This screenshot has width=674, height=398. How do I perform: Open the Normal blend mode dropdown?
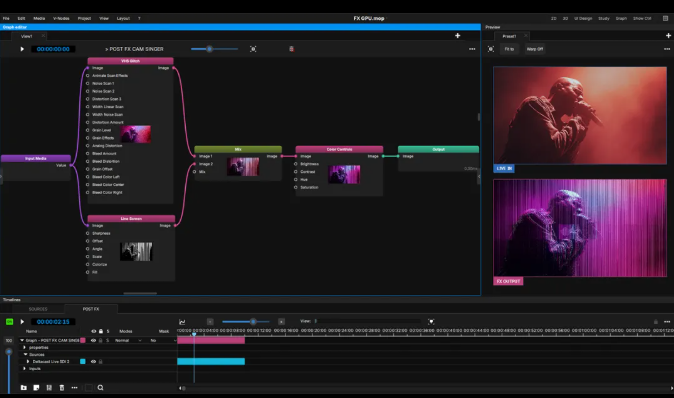coord(128,340)
